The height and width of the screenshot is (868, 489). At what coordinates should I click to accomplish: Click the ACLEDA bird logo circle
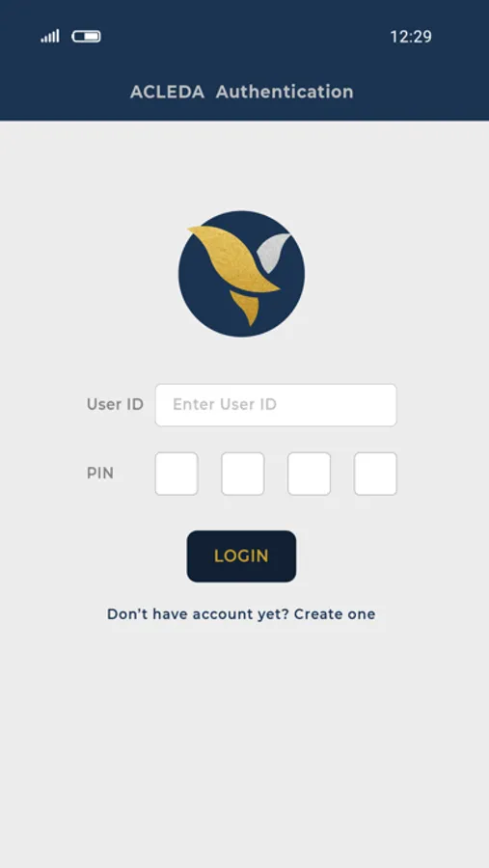[241, 274]
